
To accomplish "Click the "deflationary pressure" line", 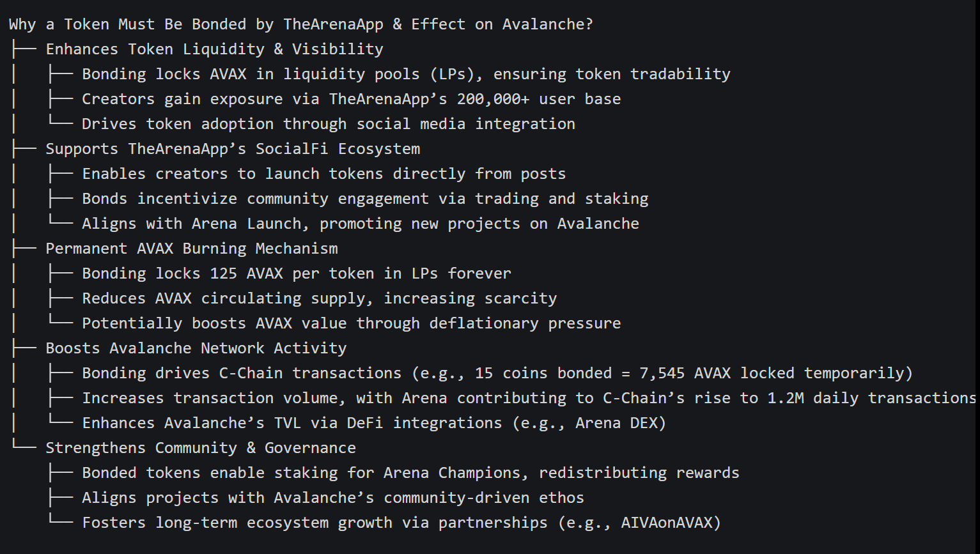I will click(351, 323).
